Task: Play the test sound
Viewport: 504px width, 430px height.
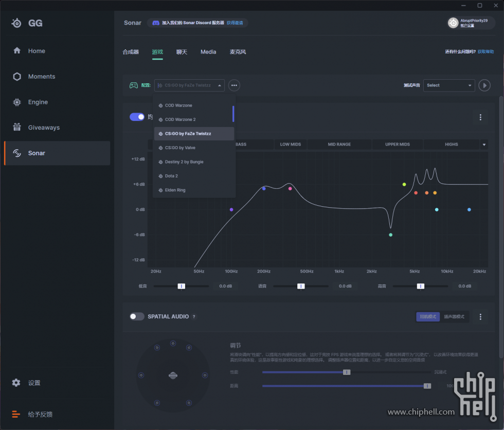Action: pos(484,85)
